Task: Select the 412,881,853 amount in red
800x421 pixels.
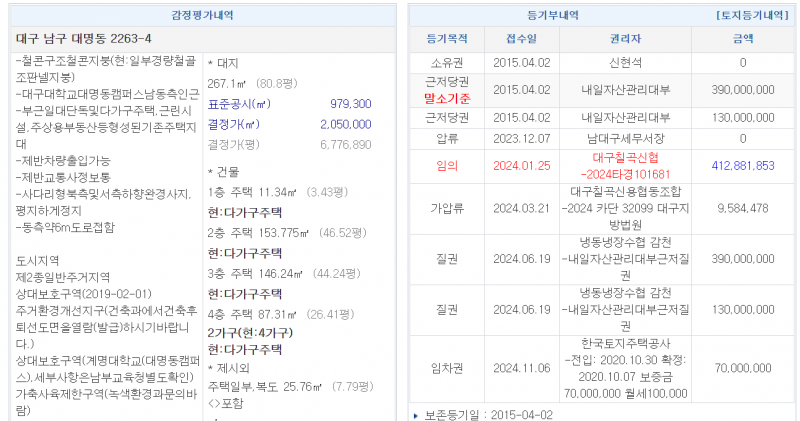Action: [x=742, y=166]
